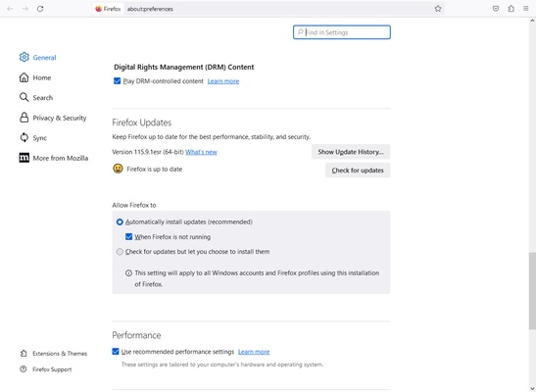Click the Sync arrows icon
536x392 pixels.
[x=24, y=137]
